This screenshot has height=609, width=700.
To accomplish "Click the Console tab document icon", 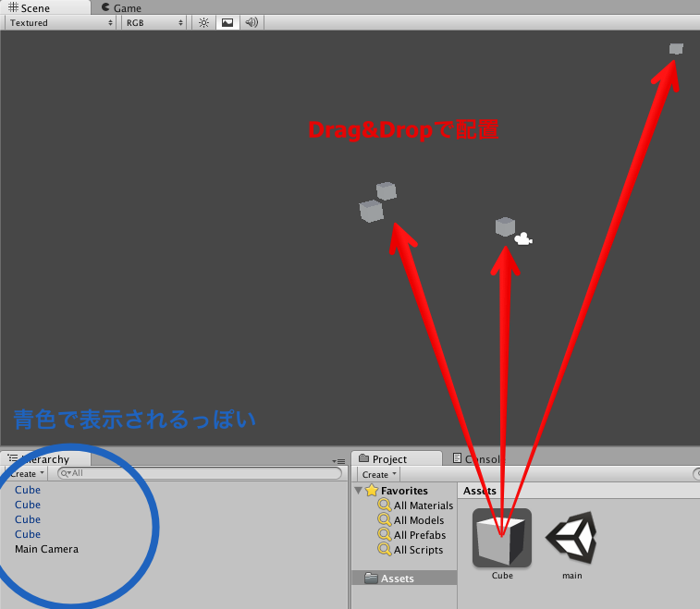I will (457, 457).
